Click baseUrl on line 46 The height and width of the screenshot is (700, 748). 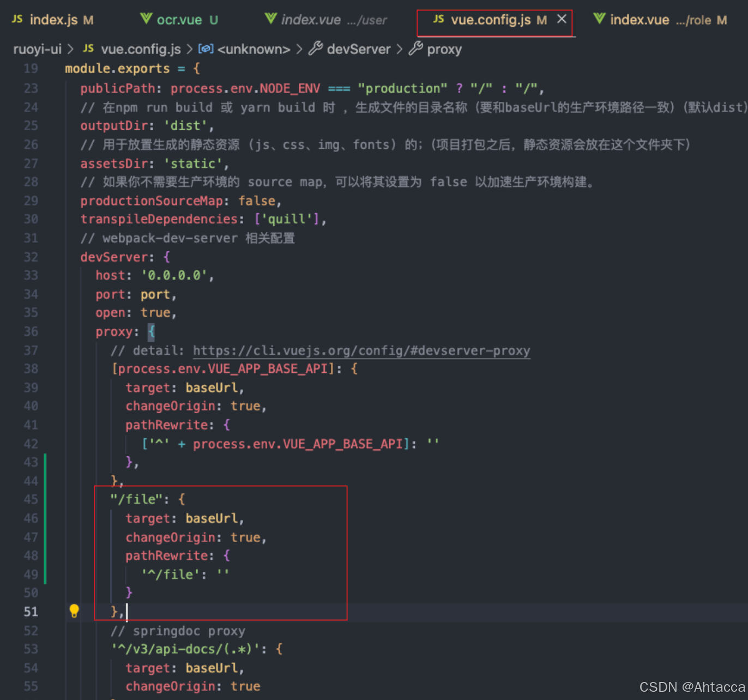coord(212,518)
